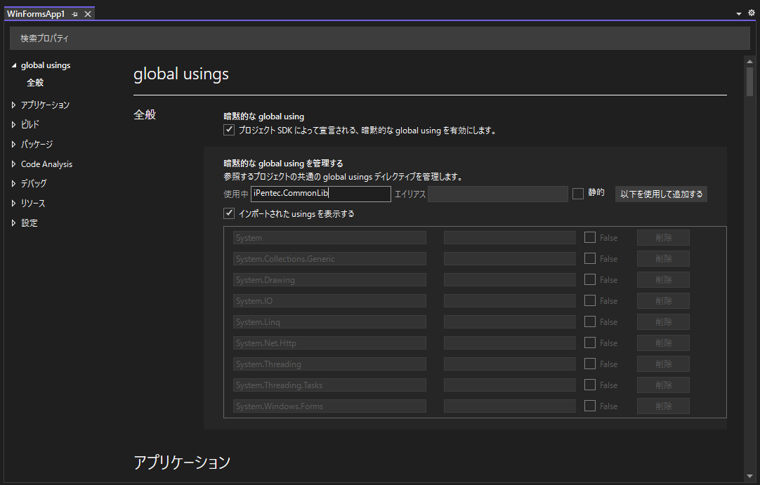This screenshot has width=760, height=485.
Task: Click alias field of System.Threading row
Action: [x=509, y=364]
